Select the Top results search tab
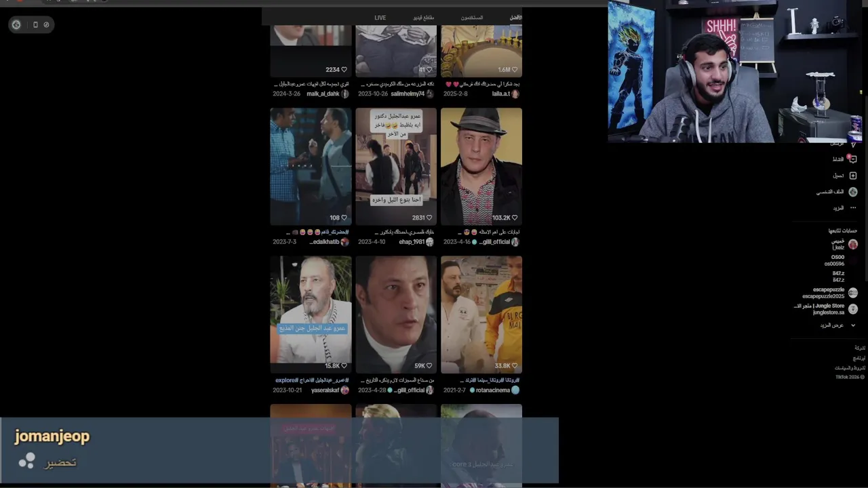This screenshot has width=868, height=488. [x=516, y=18]
